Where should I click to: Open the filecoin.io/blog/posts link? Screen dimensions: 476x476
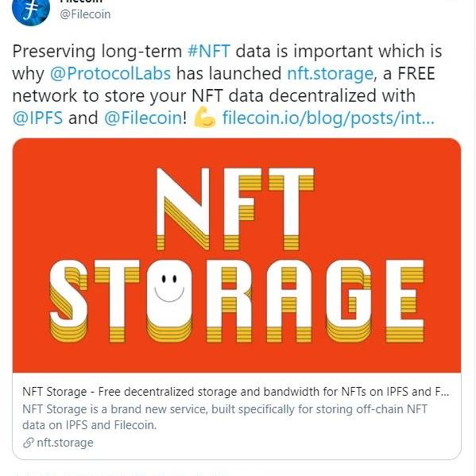(x=328, y=118)
